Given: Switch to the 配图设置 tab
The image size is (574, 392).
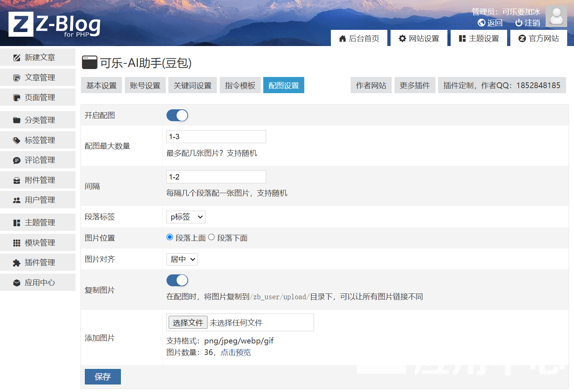Looking at the screenshot, I should click(x=284, y=85).
